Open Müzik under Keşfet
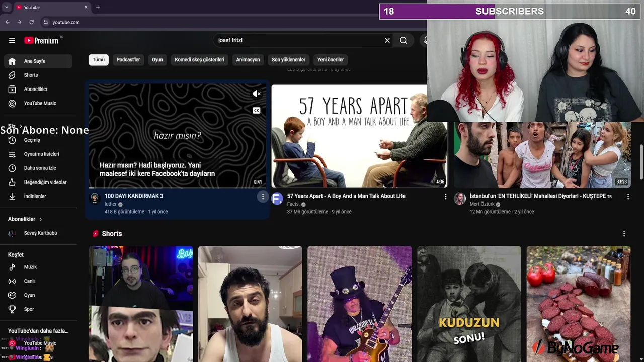 click(x=38, y=267)
